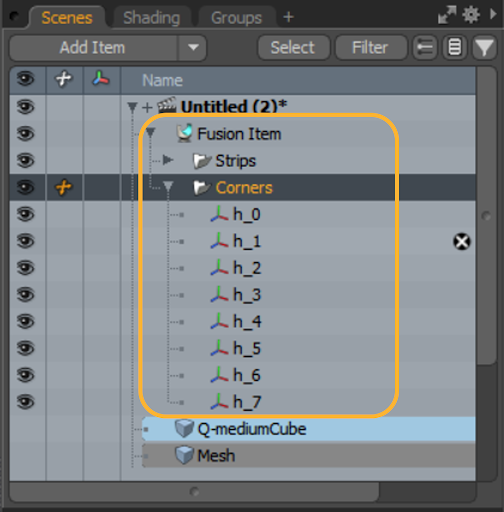Switch to the Shading tab
This screenshot has height=512, width=504.
pyautogui.click(x=151, y=17)
